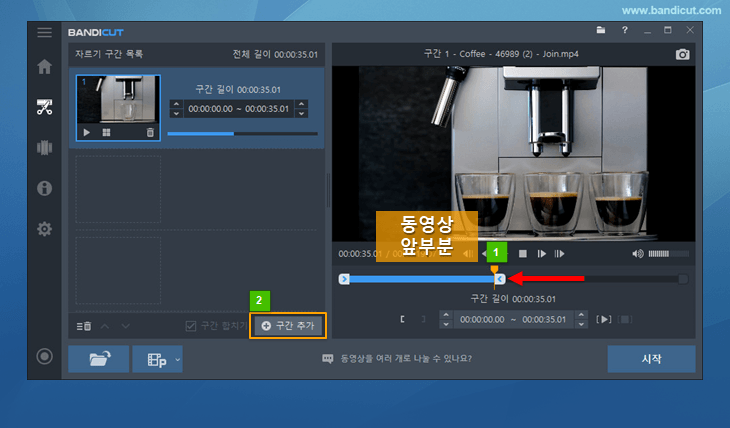Switch to the Join mode icon
The width and height of the screenshot is (730, 428).
click(x=45, y=148)
